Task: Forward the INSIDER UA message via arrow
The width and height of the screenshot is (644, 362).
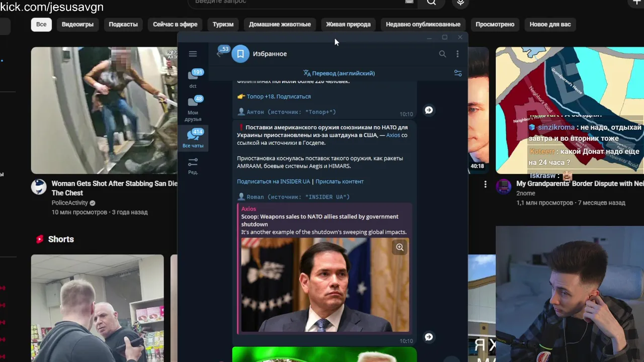Action: point(429,337)
